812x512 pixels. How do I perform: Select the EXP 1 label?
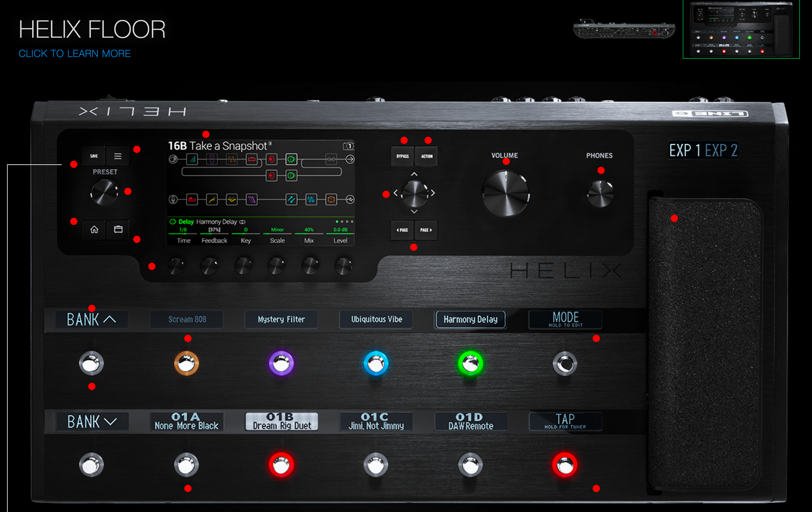point(685,151)
